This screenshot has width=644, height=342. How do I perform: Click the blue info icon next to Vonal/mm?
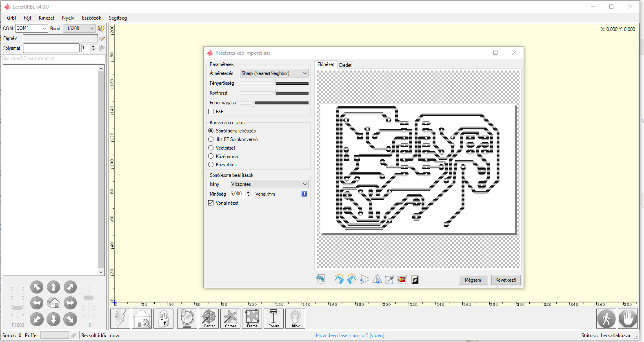tap(304, 194)
